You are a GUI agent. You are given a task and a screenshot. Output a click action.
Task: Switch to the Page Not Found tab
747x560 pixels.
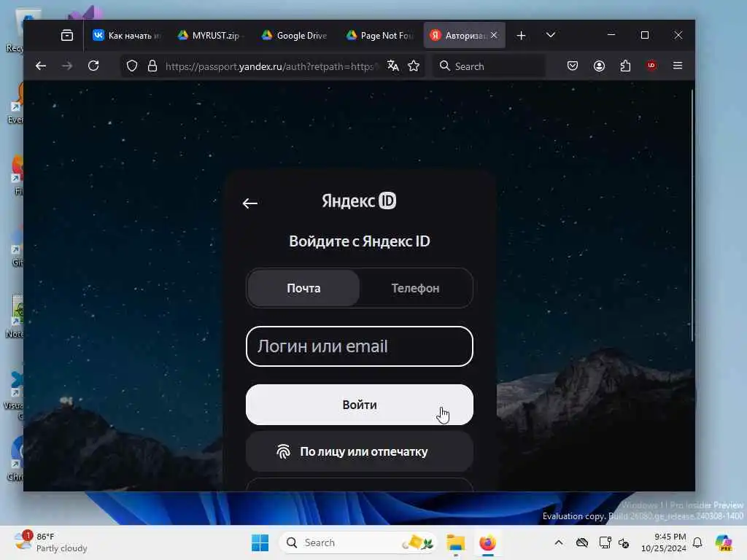pos(379,35)
